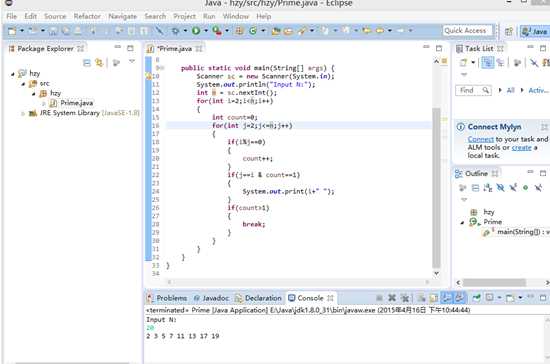Viewport: 550px width, 364px height.
Task: Open the Debug dropdown arrow
Action: 185,31
